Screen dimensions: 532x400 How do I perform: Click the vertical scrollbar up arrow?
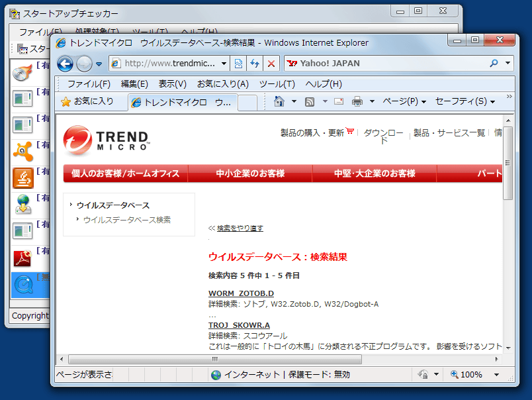(x=508, y=121)
